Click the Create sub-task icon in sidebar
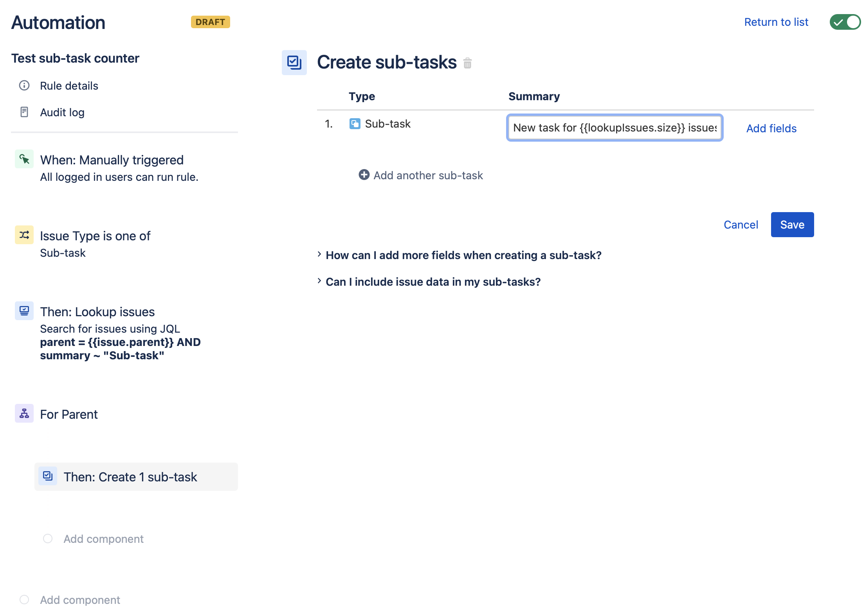Image resolution: width=865 pixels, height=616 pixels. [x=48, y=476]
